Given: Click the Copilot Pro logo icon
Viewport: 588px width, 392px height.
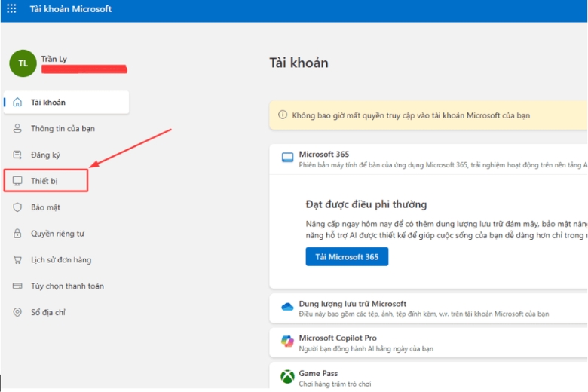Looking at the screenshot, I should [288, 341].
